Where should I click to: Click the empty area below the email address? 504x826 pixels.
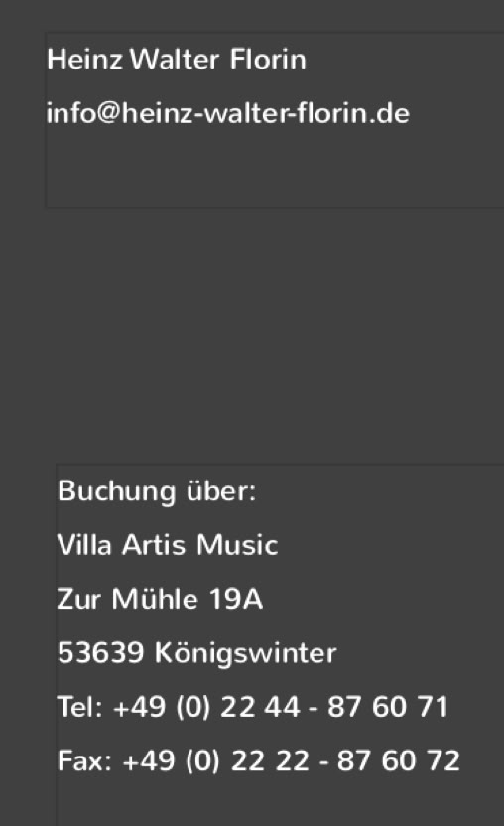[274, 169]
